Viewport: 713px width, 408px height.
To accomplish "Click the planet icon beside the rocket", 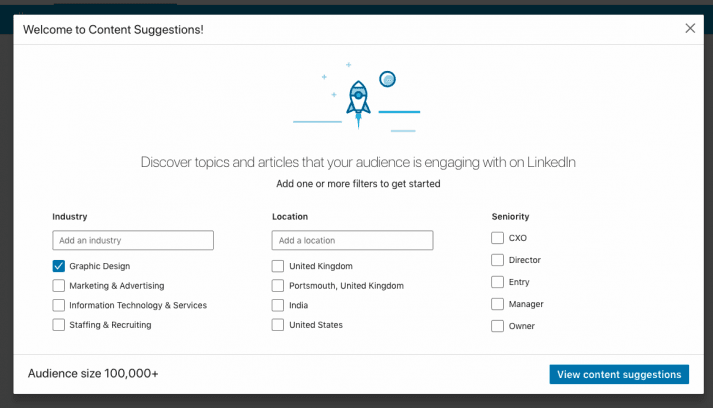I will click(x=388, y=79).
